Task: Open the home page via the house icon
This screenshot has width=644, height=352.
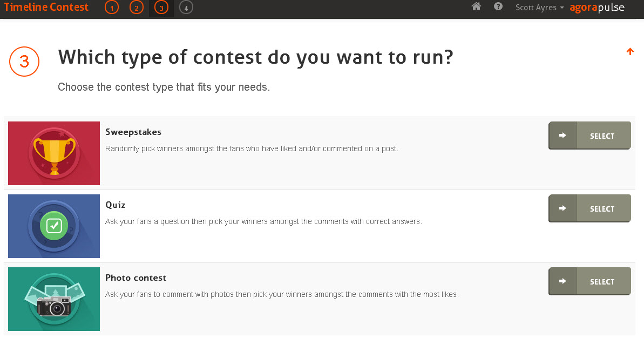Action: 476,7
